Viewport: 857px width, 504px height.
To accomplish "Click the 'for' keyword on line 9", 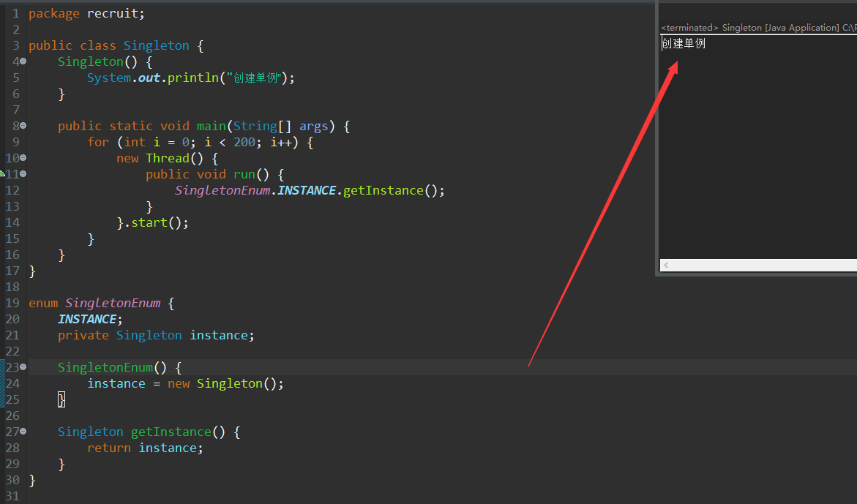I will tap(98, 143).
